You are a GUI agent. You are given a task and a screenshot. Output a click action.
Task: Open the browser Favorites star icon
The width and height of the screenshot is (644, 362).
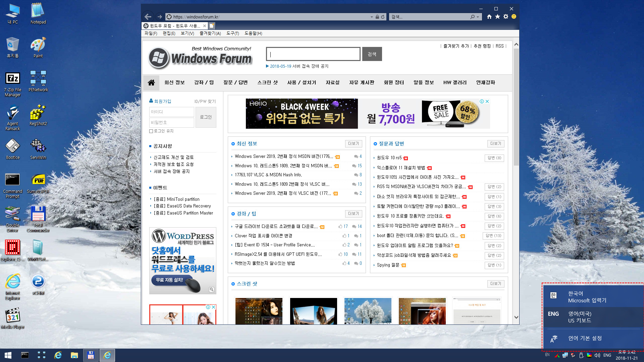tap(497, 16)
